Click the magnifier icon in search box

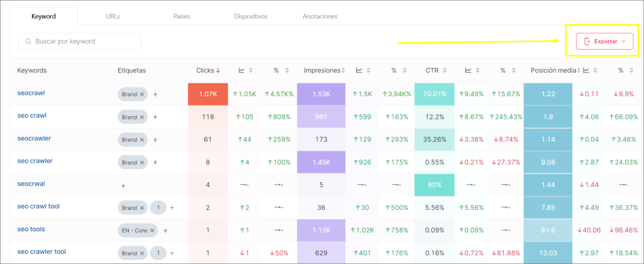pos(28,41)
